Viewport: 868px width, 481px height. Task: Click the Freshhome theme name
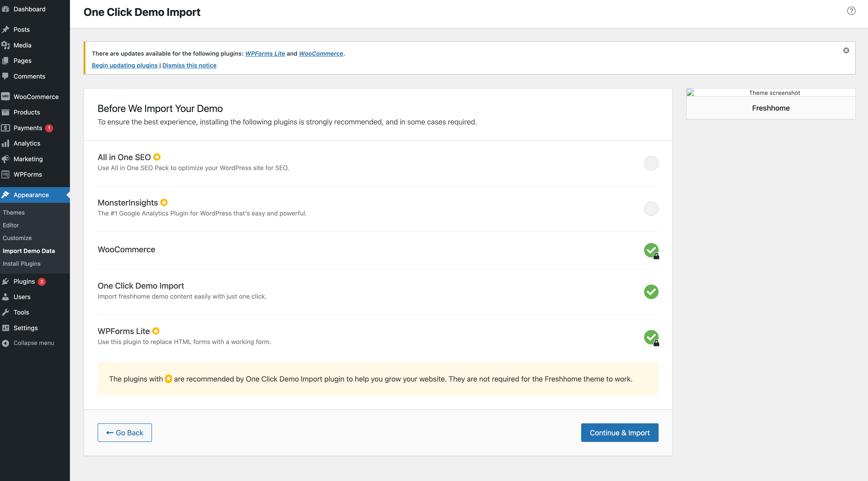pos(771,108)
